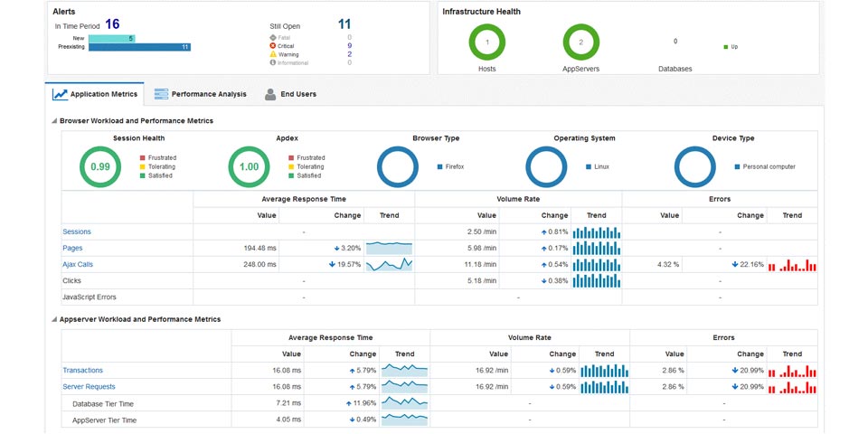
Task: Click the JavaScript Errors row label
Action: (90, 297)
